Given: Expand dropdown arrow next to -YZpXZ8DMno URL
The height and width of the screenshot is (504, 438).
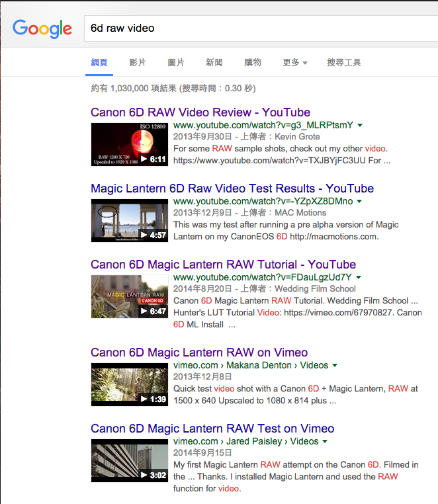Looking at the screenshot, I should tap(359, 202).
